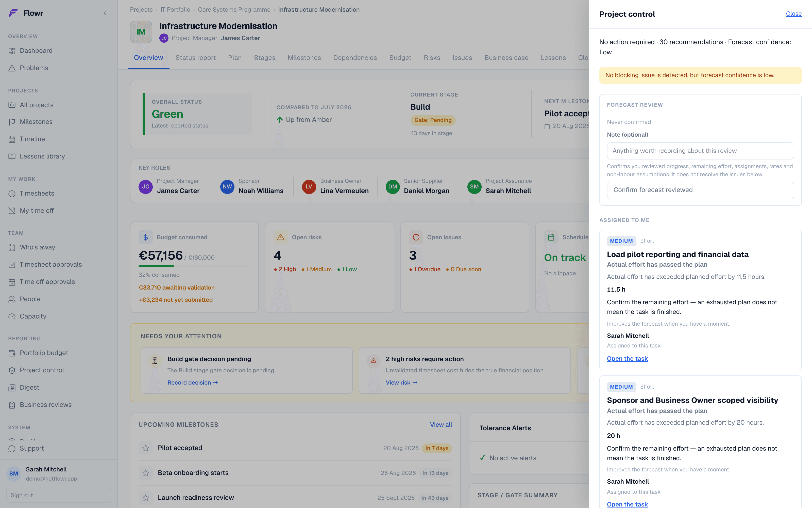Screen dimensions: 812x508
Task: Open the task for Load pilot reporting
Action: (627, 359)
